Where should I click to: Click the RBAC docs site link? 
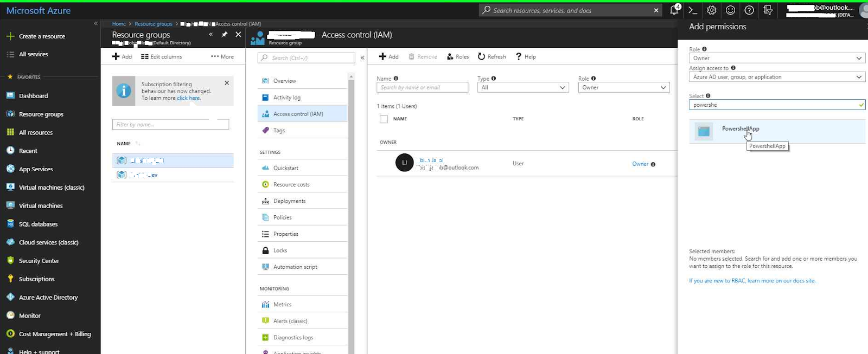point(752,281)
